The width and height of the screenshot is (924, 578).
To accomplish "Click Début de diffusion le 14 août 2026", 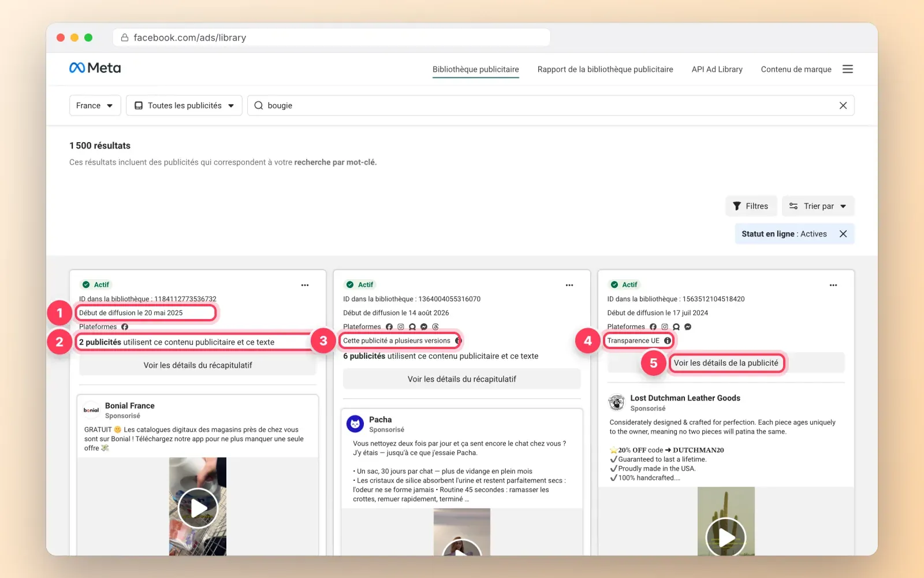I will pos(396,313).
